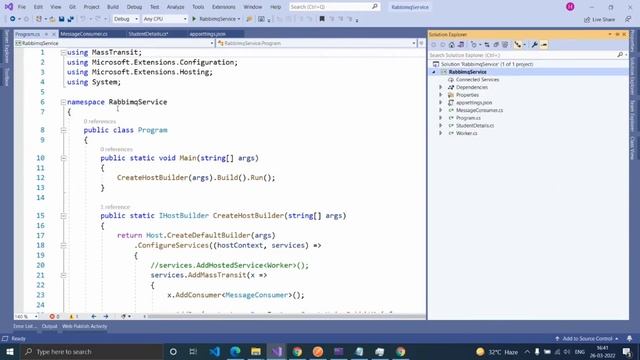Open the Any CPU platform dropdown
Image resolution: width=640 pixels, height=360 pixels.
coord(165,19)
